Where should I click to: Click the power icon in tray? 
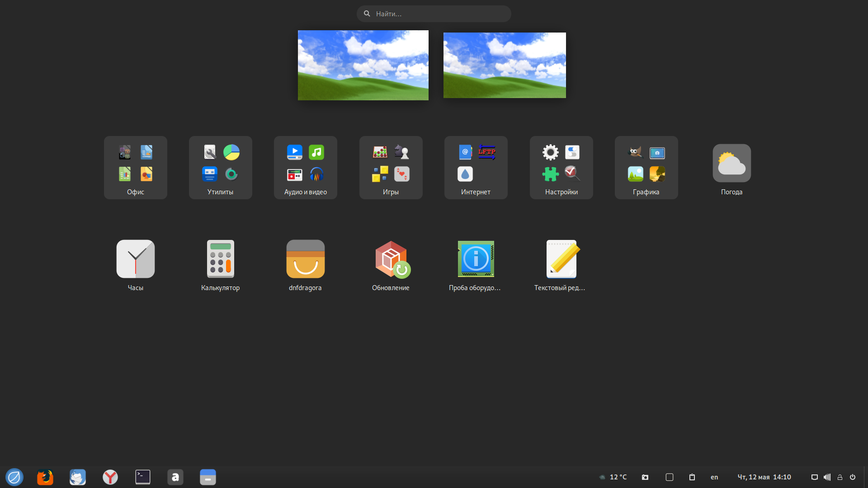click(x=853, y=477)
